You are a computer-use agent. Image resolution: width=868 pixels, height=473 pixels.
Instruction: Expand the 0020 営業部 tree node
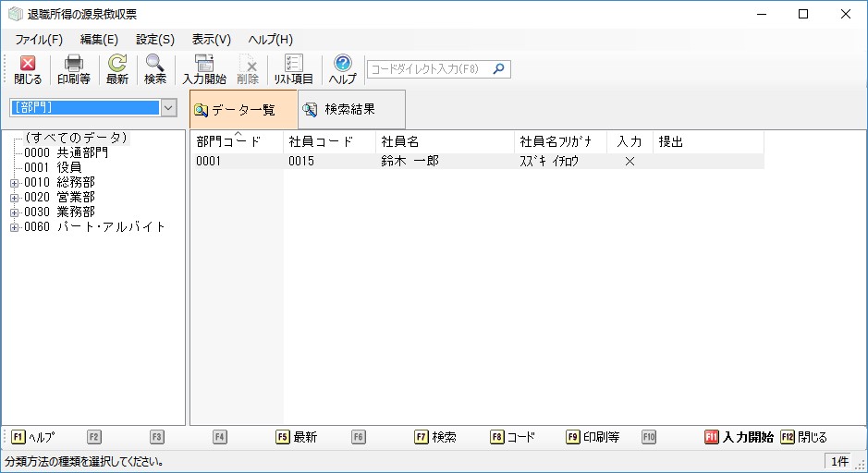pyautogui.click(x=14, y=198)
